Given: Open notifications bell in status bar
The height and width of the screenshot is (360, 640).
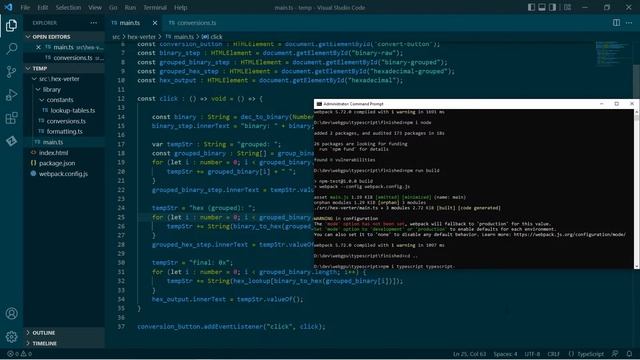Looking at the screenshot, I should [x=629, y=354].
